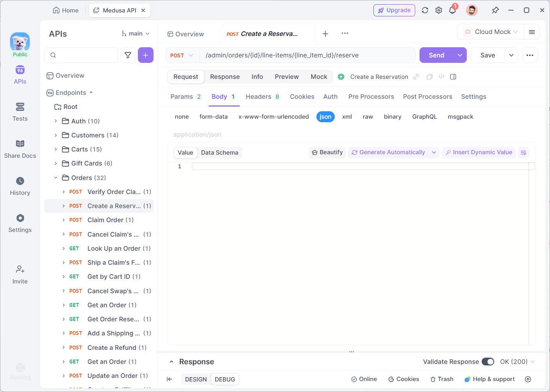Screen dimensions: 550x392
Task: Open the Pre Processors tab
Action: click(371, 97)
